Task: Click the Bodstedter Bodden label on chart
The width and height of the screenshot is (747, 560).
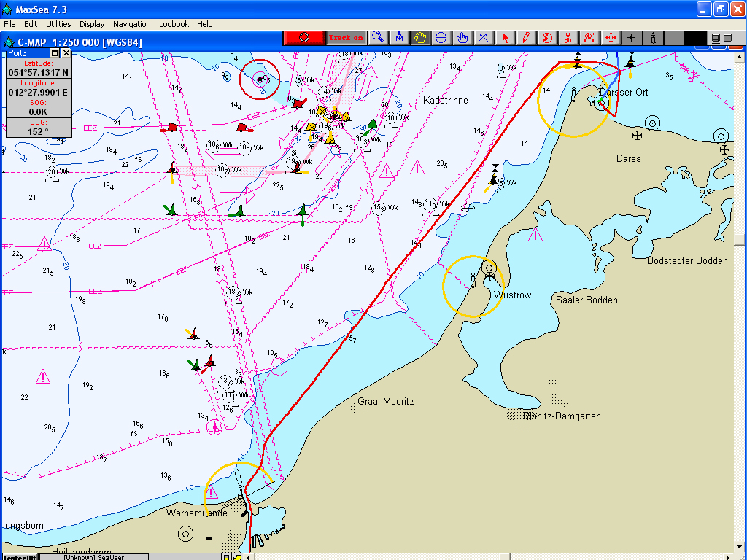Action: click(x=687, y=260)
